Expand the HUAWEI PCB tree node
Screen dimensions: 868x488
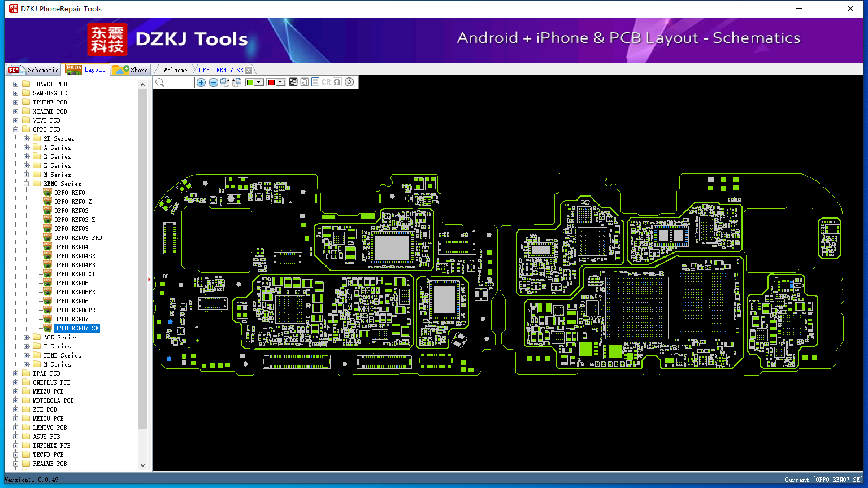[15, 84]
